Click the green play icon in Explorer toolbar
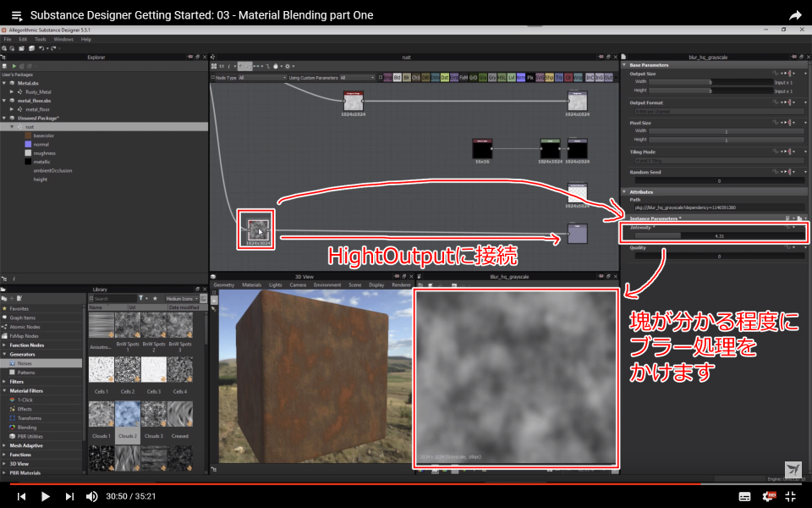 (14, 66)
